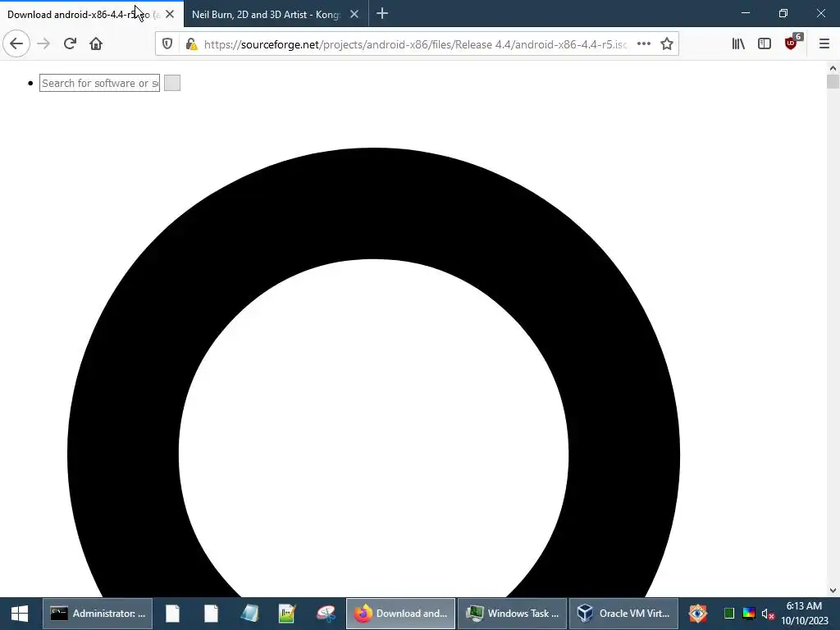Open the second blank-document taskbar icon

pyautogui.click(x=211, y=614)
